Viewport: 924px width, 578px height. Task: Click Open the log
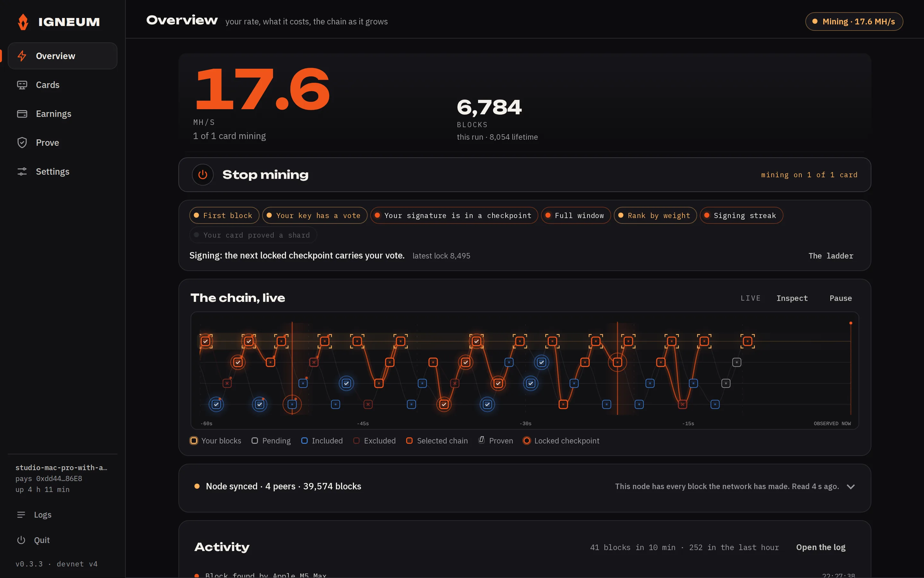pos(820,547)
